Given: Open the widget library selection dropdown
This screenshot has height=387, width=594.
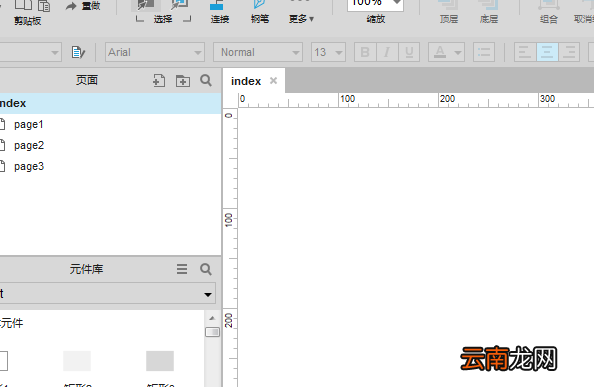Looking at the screenshot, I should click(108, 293).
